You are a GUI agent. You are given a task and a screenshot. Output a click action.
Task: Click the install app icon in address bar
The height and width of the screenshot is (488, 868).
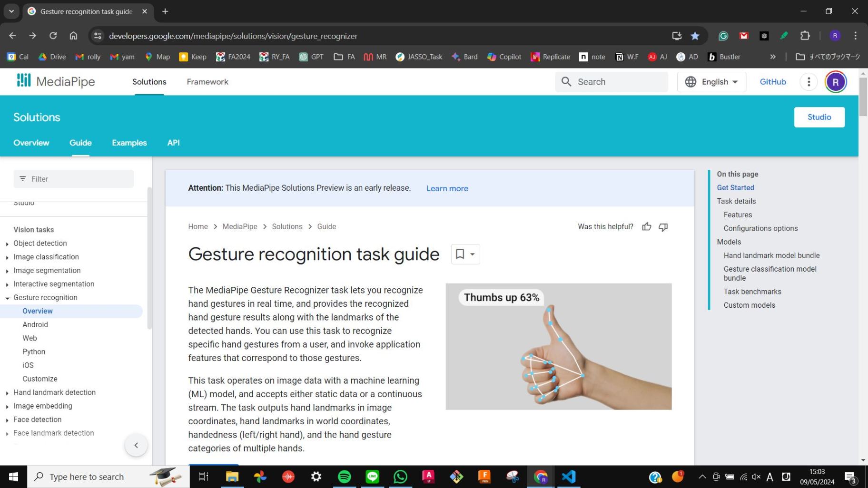coord(677,36)
